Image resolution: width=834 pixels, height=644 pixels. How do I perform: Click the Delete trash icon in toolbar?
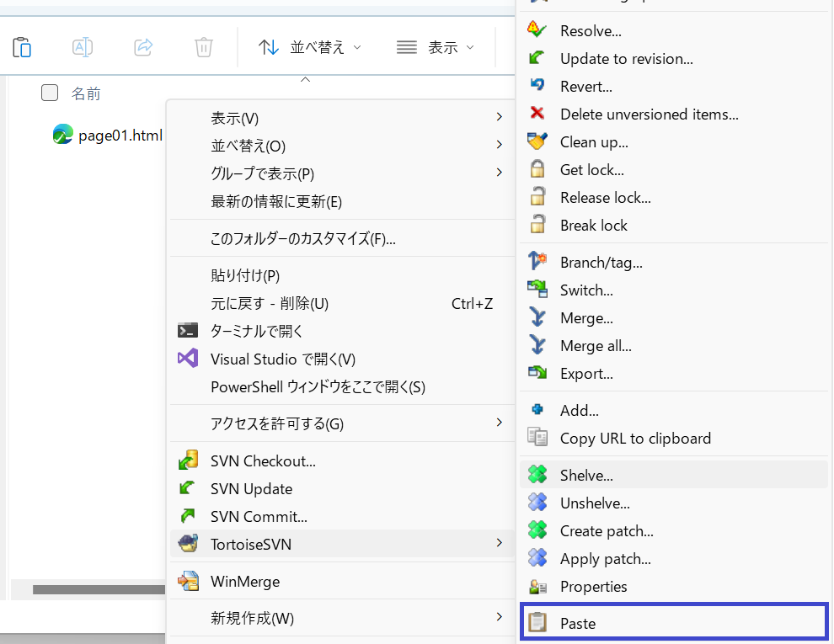point(204,47)
